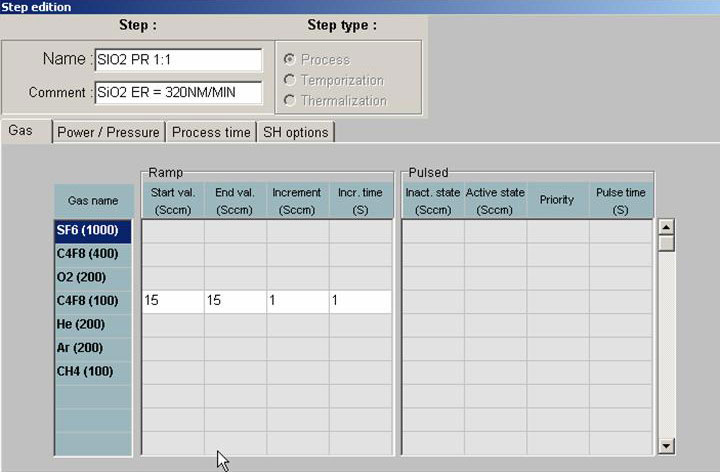Switch to the Power / Pressure tab
The height and width of the screenshot is (472, 720).
(x=108, y=132)
